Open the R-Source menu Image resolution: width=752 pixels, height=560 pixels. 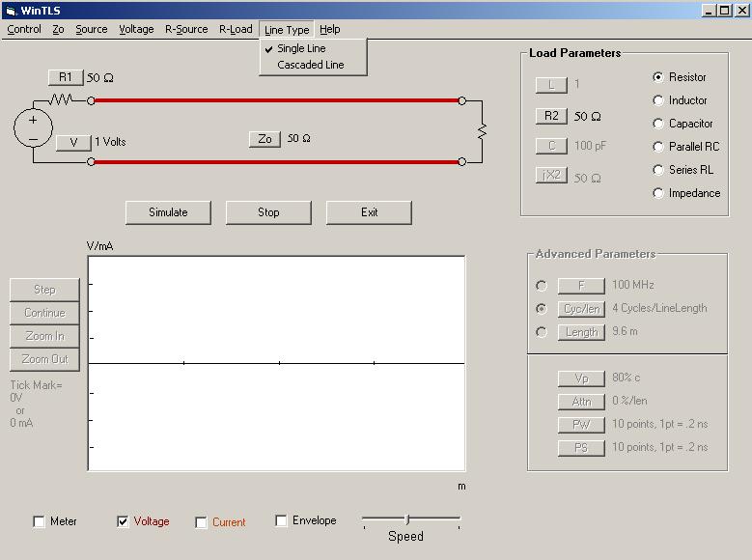[186, 29]
